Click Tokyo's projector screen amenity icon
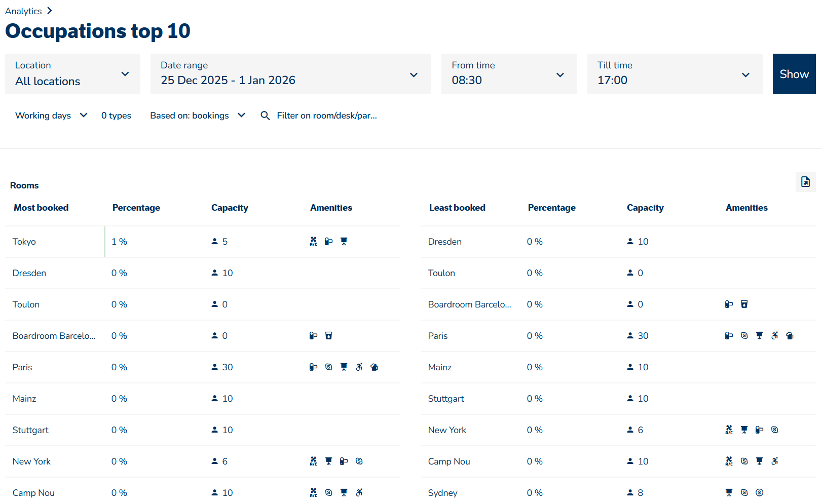 (x=344, y=242)
